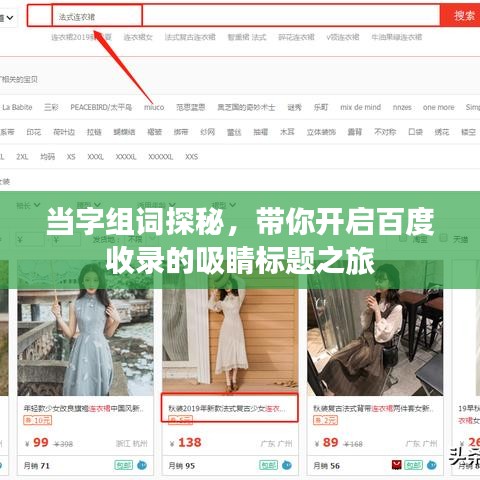Click the 10元 coupon badge
480x480 pixels.
(38, 420)
